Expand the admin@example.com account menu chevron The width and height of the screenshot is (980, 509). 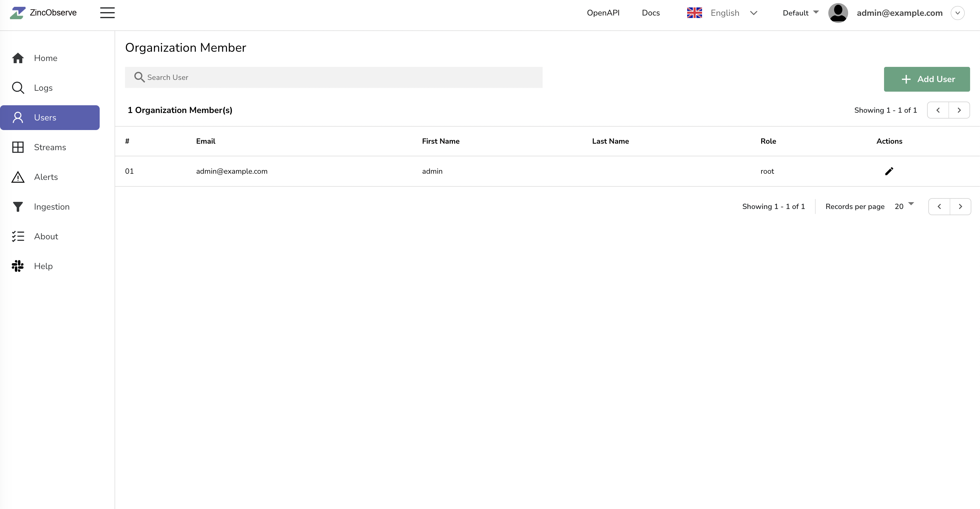pyautogui.click(x=957, y=13)
